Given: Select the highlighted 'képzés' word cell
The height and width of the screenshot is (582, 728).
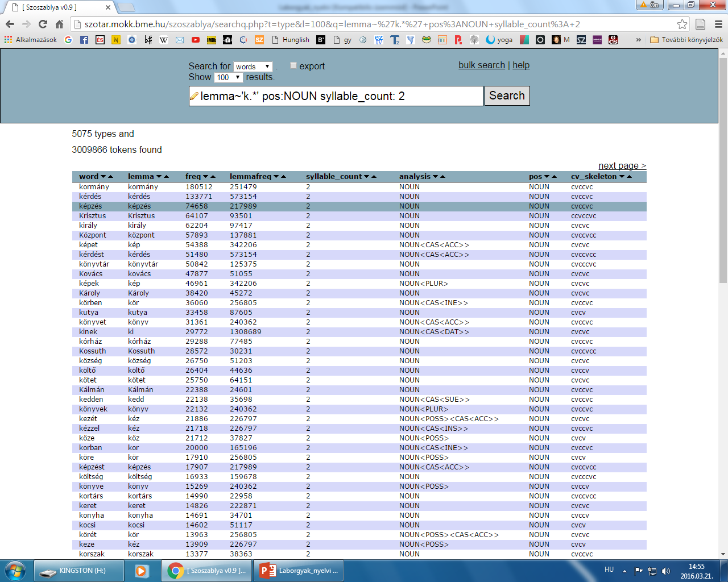Looking at the screenshot, I should click(x=90, y=206).
